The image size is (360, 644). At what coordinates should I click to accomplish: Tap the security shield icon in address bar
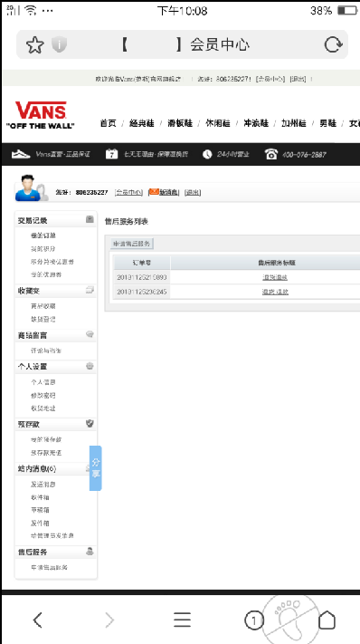tap(59, 44)
